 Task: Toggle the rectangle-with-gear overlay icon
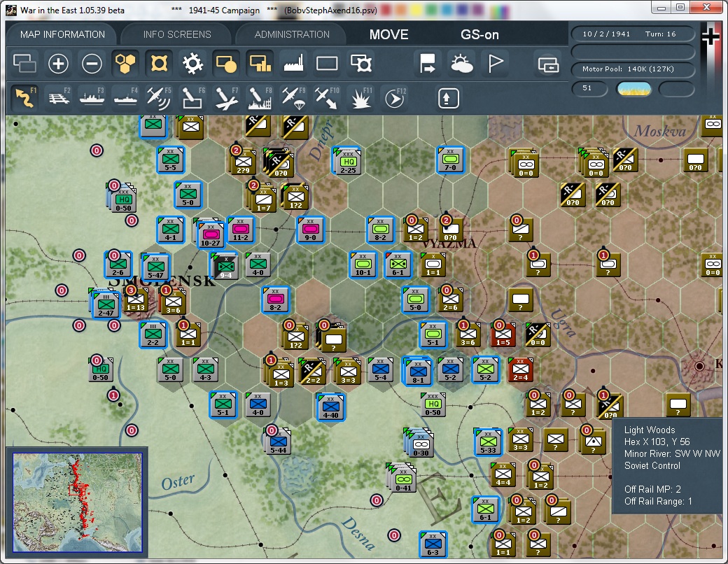coord(360,63)
